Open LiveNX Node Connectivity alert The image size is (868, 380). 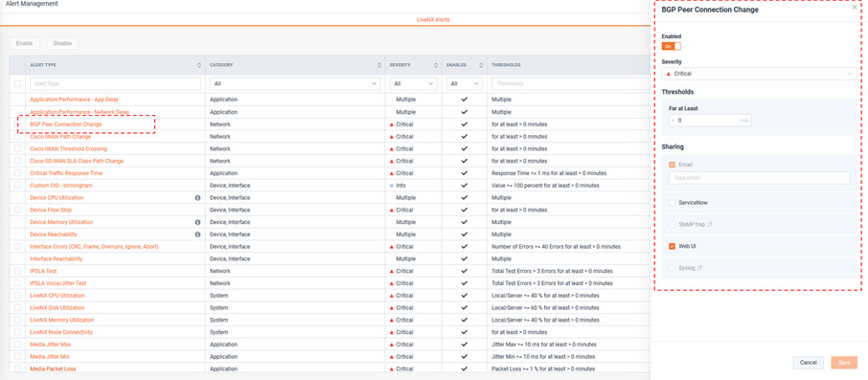tap(61, 332)
